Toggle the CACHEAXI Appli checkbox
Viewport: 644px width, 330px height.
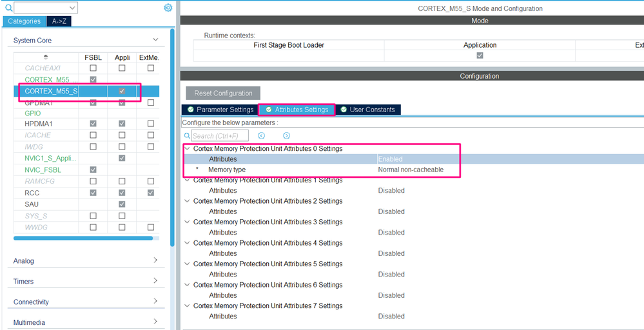pyautogui.click(x=122, y=68)
